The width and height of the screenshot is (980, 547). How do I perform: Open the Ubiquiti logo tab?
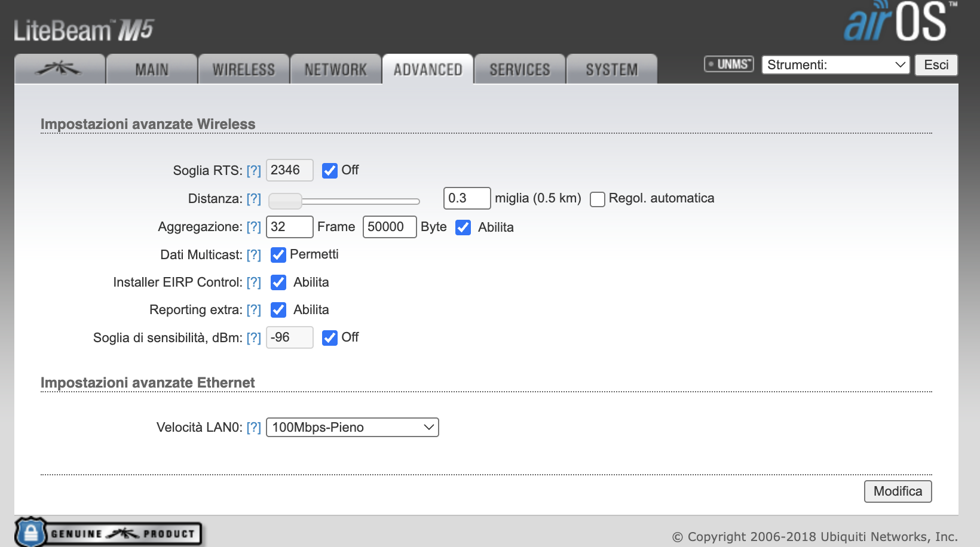tap(59, 69)
